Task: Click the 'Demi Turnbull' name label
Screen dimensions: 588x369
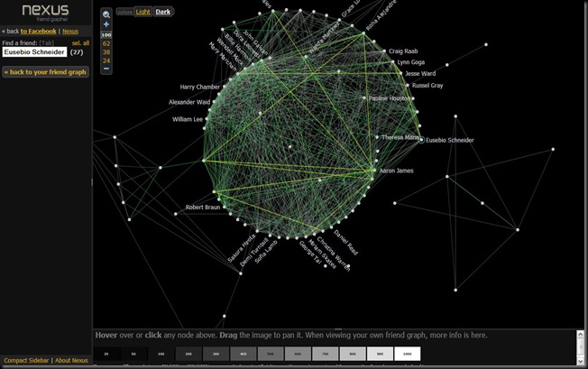Action: point(254,252)
